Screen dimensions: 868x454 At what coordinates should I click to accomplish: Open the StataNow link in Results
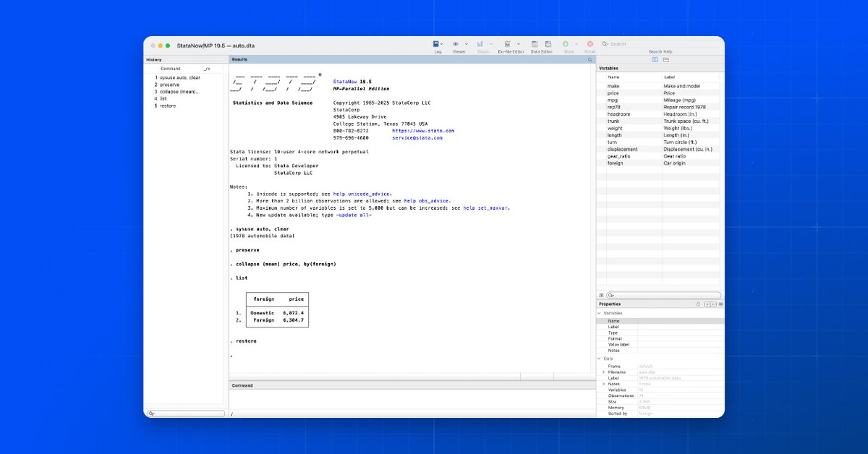[345, 82]
